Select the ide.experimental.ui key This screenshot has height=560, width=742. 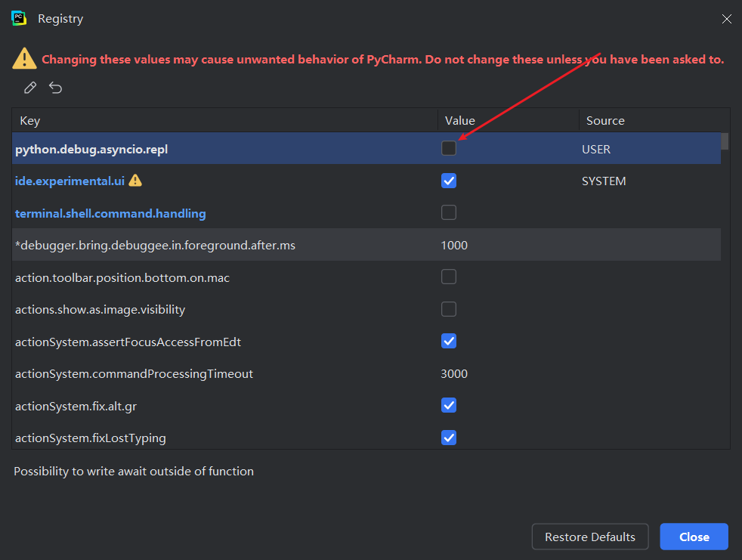[70, 181]
